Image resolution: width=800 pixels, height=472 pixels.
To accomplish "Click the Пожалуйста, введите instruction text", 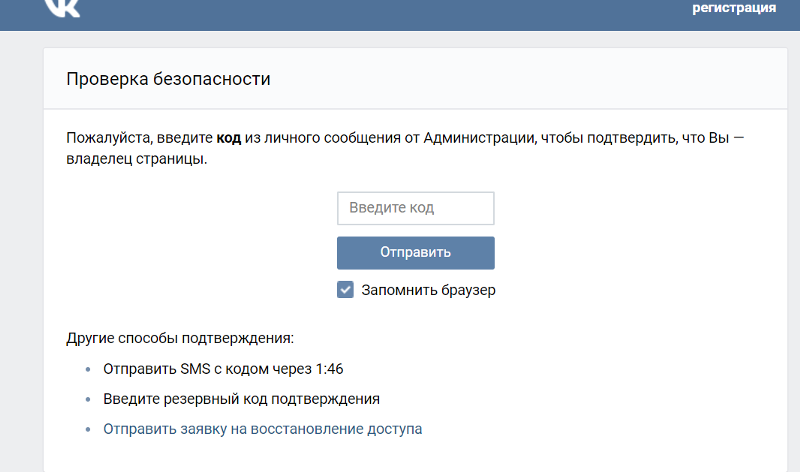I will [139, 138].
